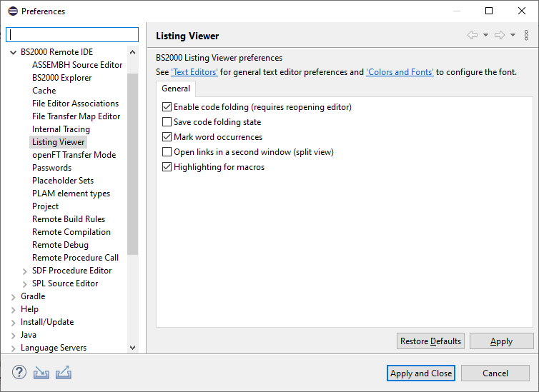Click the filter text input field

click(x=72, y=35)
